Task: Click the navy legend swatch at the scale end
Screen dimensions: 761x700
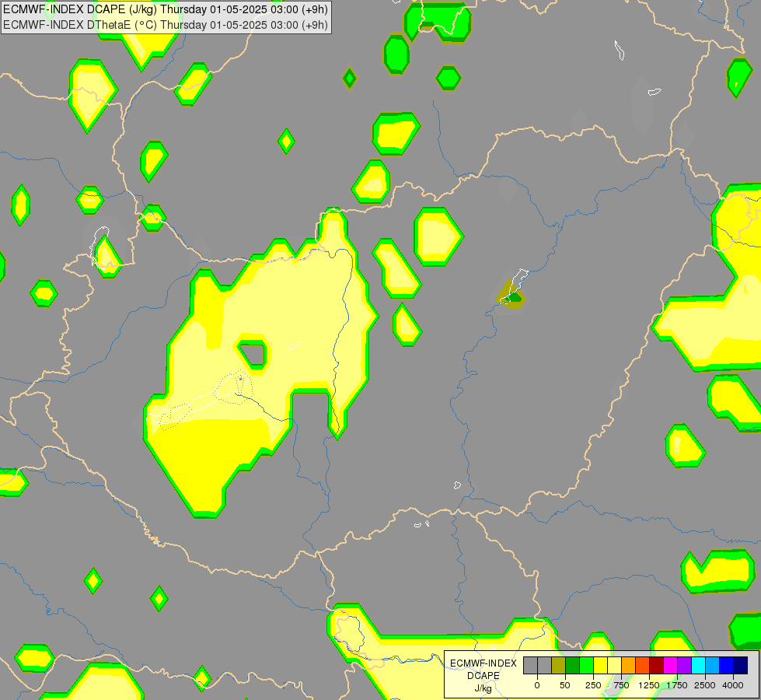Action: click(741, 665)
